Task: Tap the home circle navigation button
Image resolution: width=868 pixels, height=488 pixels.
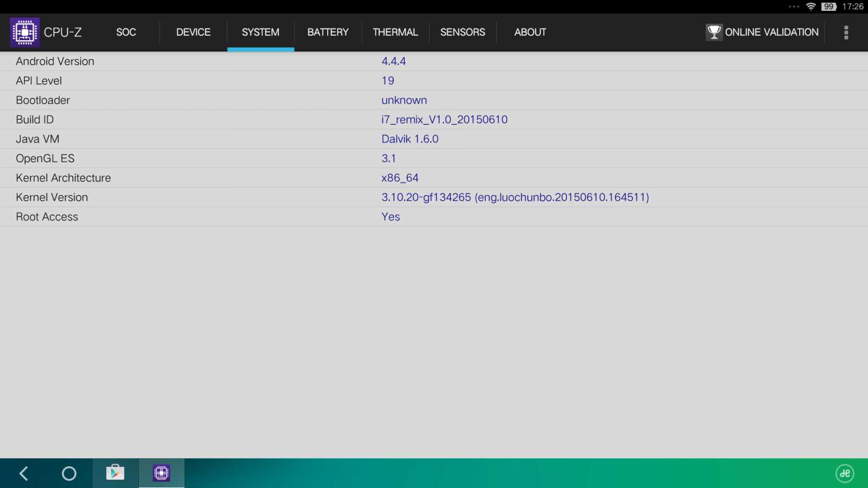Action: [x=69, y=473]
